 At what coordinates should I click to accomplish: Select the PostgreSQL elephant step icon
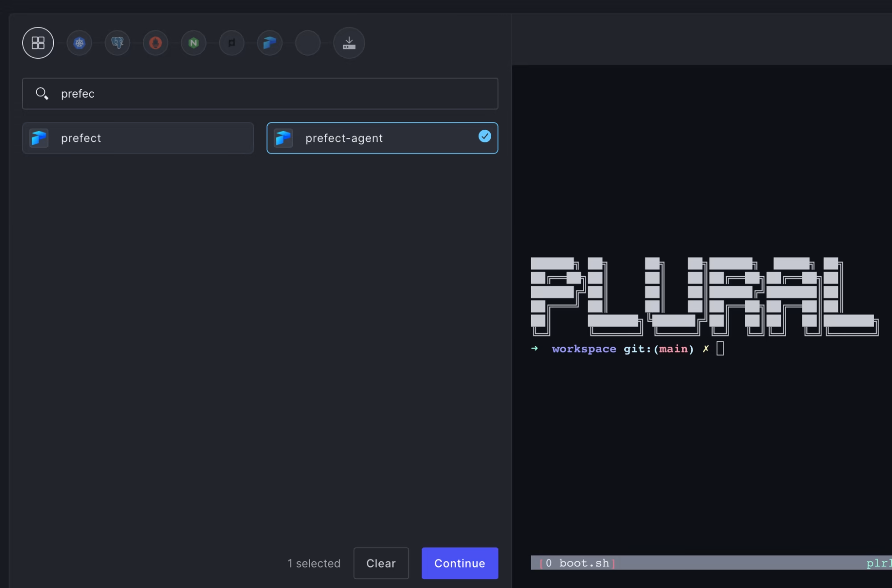pos(117,43)
